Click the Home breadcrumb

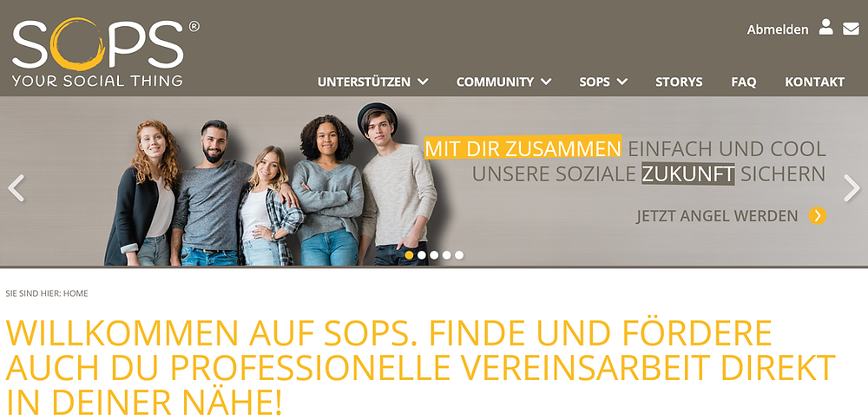[76, 293]
